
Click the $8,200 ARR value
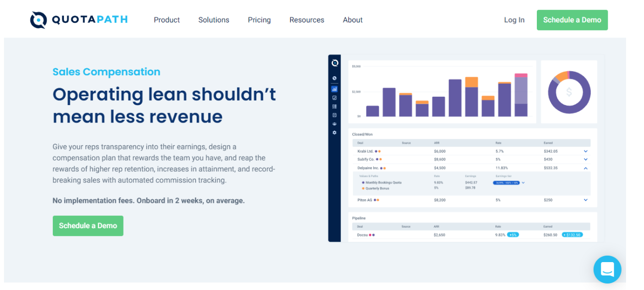click(440, 200)
